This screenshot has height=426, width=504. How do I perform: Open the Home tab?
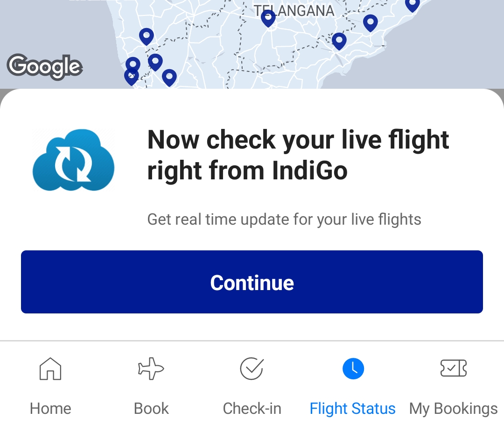click(x=50, y=408)
